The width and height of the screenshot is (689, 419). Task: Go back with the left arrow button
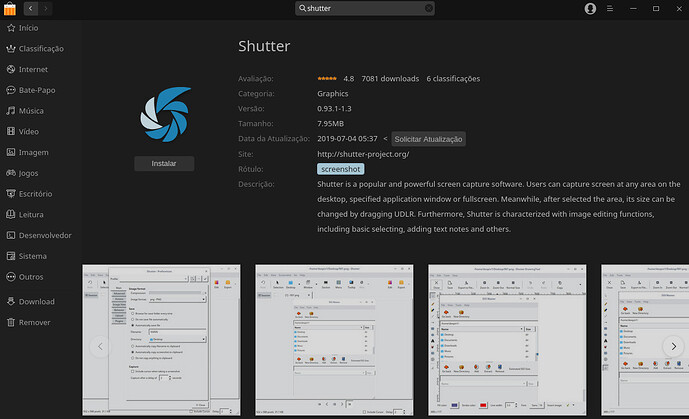click(x=31, y=8)
